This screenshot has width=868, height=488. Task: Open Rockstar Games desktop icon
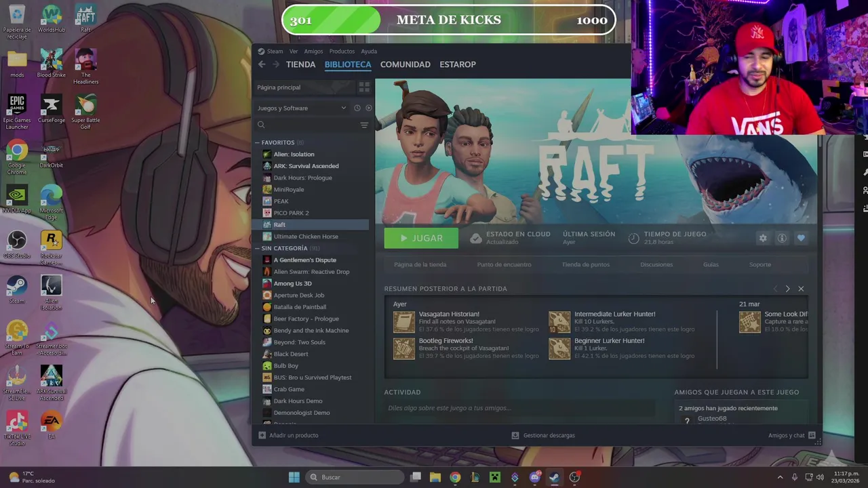[51, 247]
